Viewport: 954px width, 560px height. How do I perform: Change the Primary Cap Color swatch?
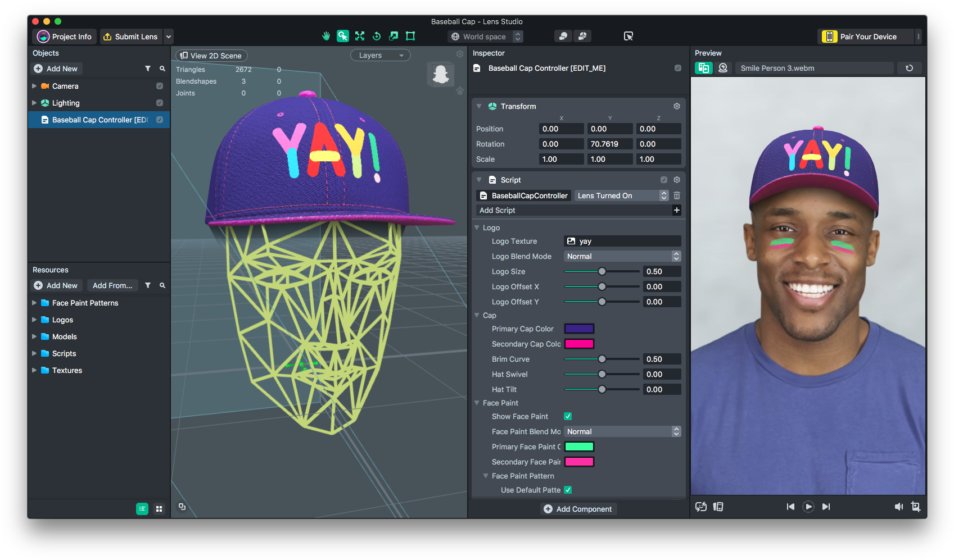point(579,328)
